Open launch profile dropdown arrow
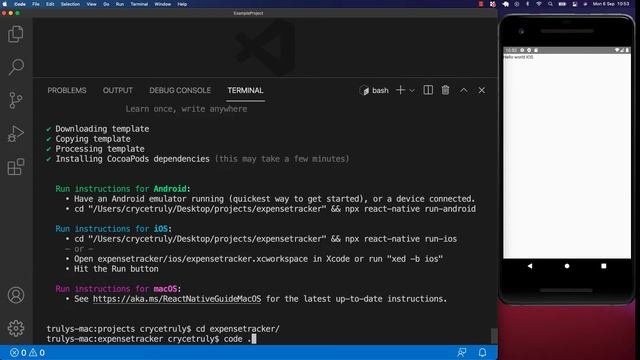This screenshot has width=640, height=360. 412,91
